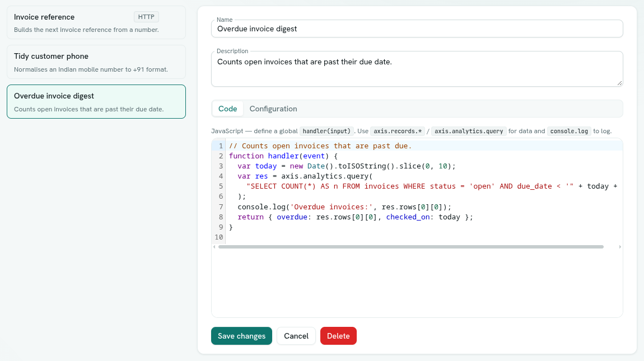
Task: Click the console.log line in editor
Action: pyautogui.click(x=344, y=207)
